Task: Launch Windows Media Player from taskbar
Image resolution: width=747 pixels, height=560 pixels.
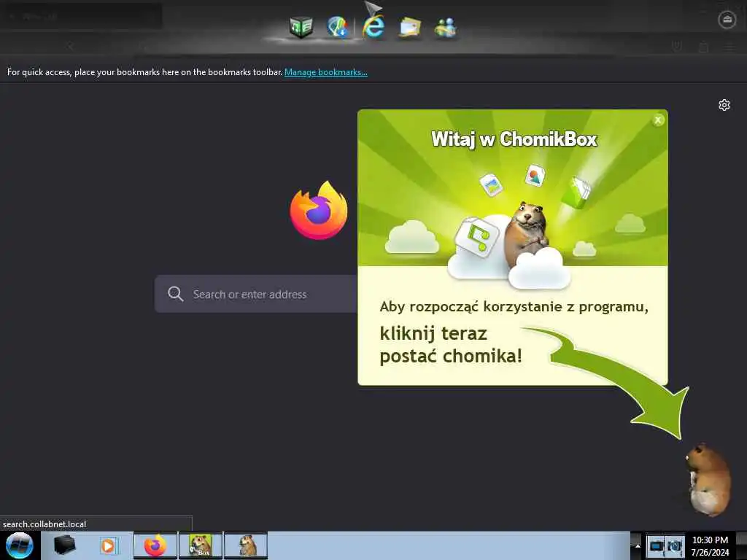Action: pyautogui.click(x=108, y=545)
